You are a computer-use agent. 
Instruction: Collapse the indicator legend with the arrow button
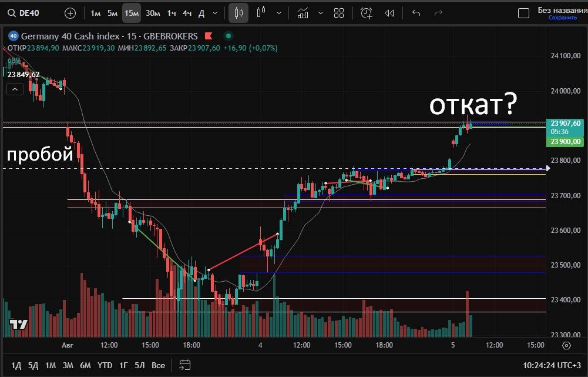(x=15, y=89)
